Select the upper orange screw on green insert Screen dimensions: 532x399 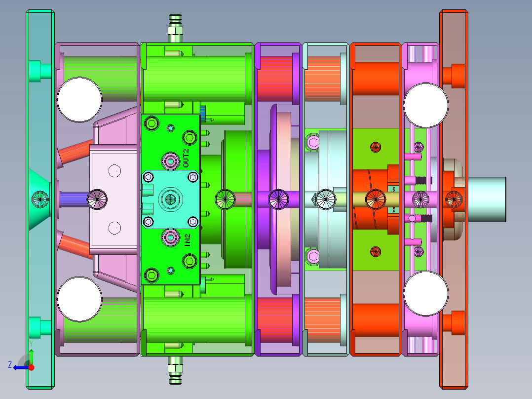(375, 147)
